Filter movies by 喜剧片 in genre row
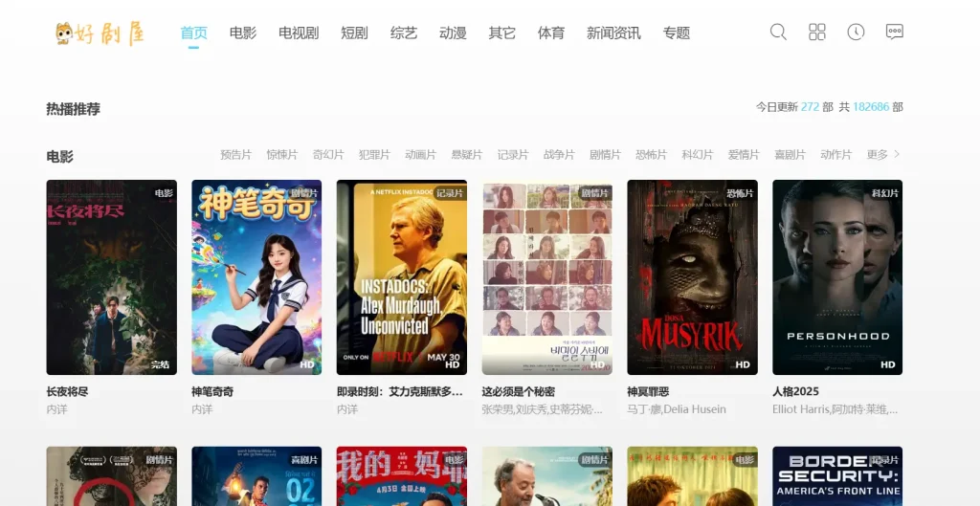980x506 pixels. (x=790, y=155)
